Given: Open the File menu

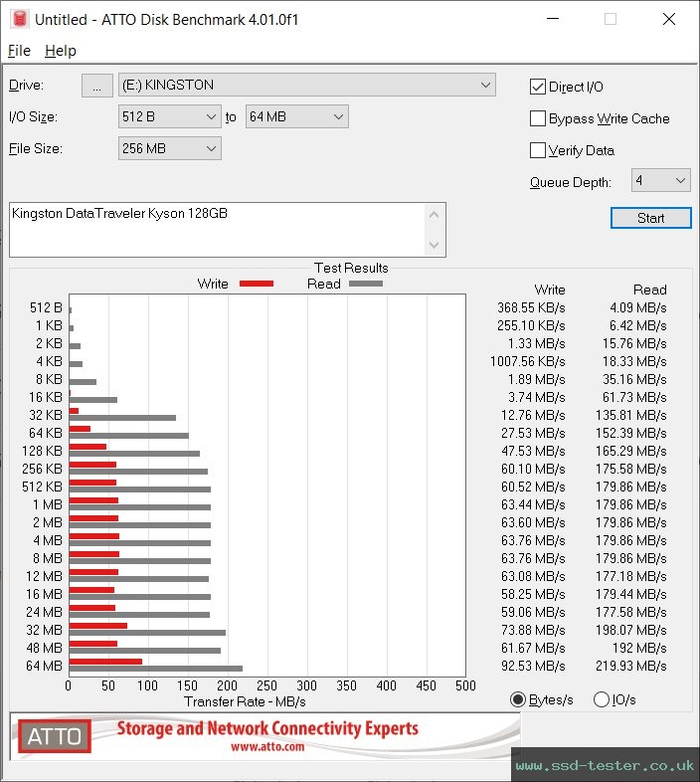Looking at the screenshot, I should tap(19, 51).
